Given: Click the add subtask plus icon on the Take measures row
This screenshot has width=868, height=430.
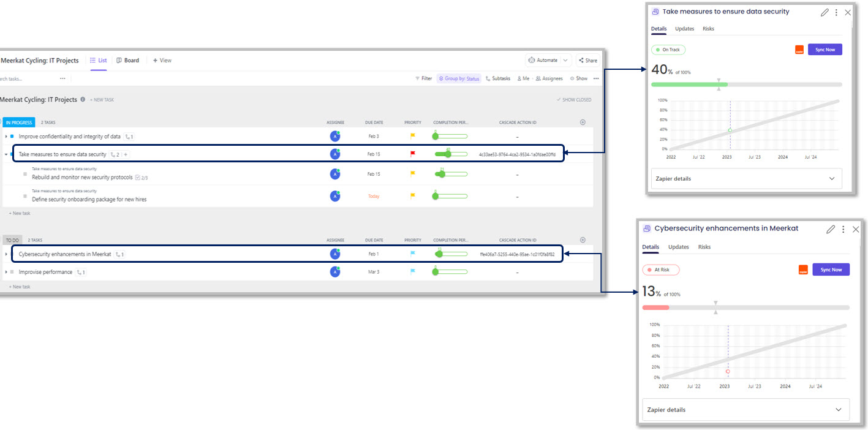Looking at the screenshot, I should [126, 154].
